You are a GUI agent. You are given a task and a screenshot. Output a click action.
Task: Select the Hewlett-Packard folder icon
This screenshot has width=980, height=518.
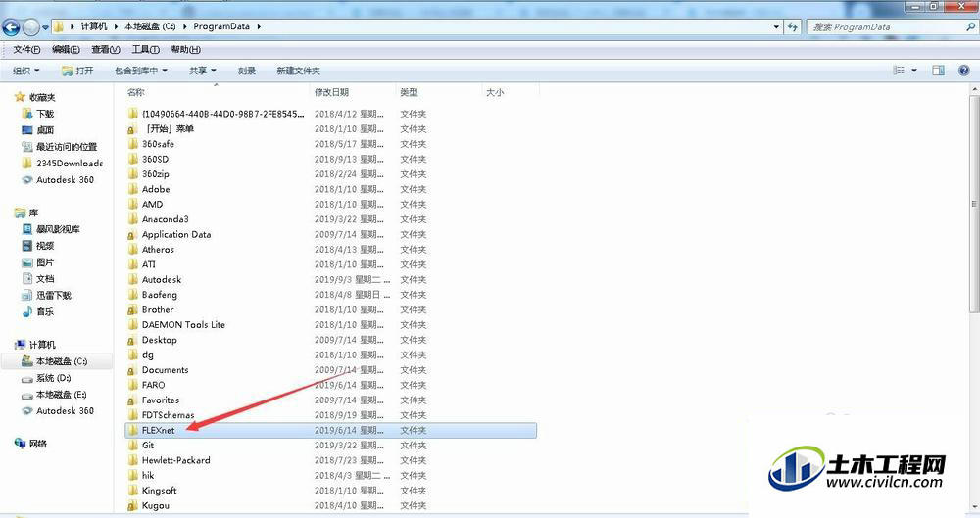[132, 460]
